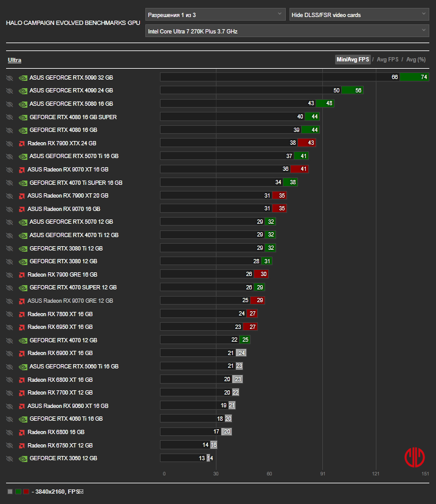Hide the GEFORCE RTX 4060 Ti row

[x=10, y=419]
